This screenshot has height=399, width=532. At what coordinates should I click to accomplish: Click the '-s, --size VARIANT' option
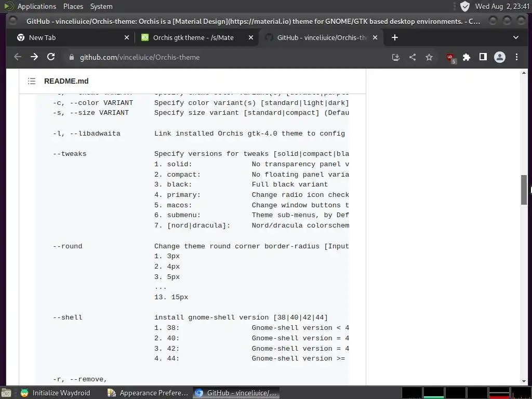(91, 113)
